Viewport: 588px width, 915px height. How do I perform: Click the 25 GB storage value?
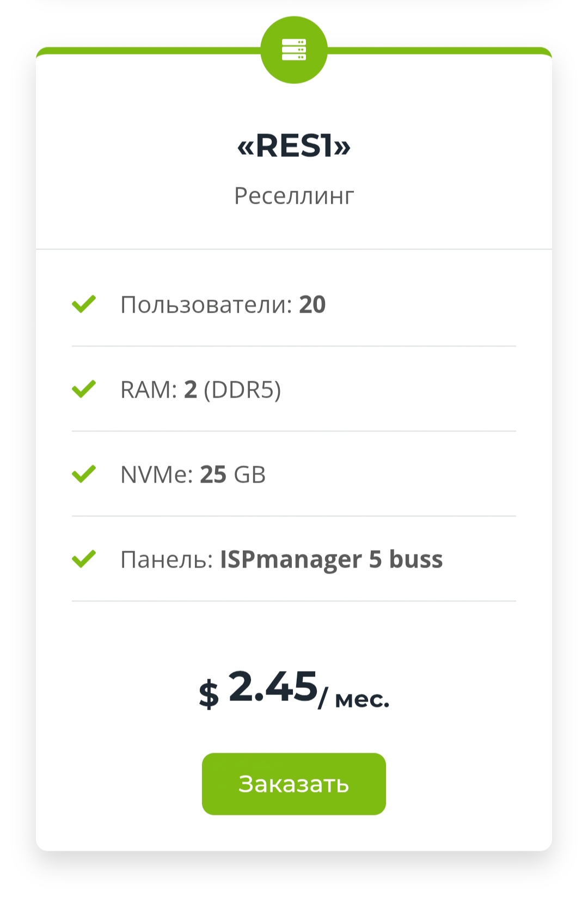[233, 475]
